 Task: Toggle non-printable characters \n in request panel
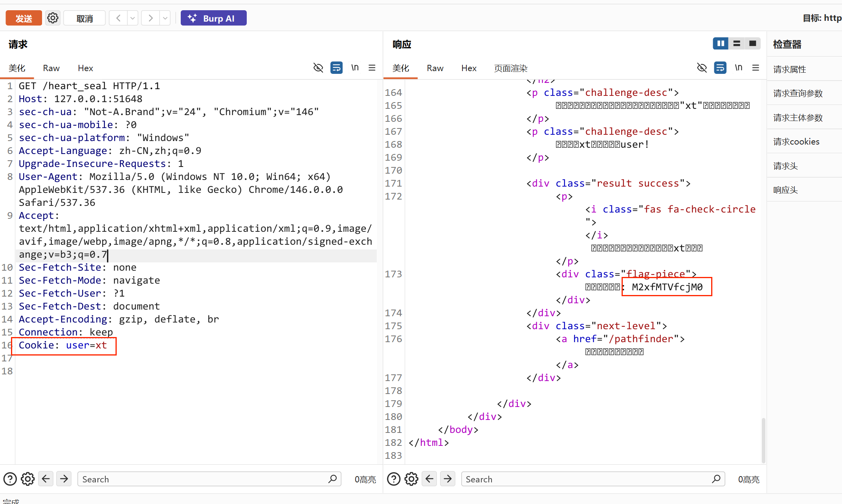pyautogui.click(x=355, y=68)
